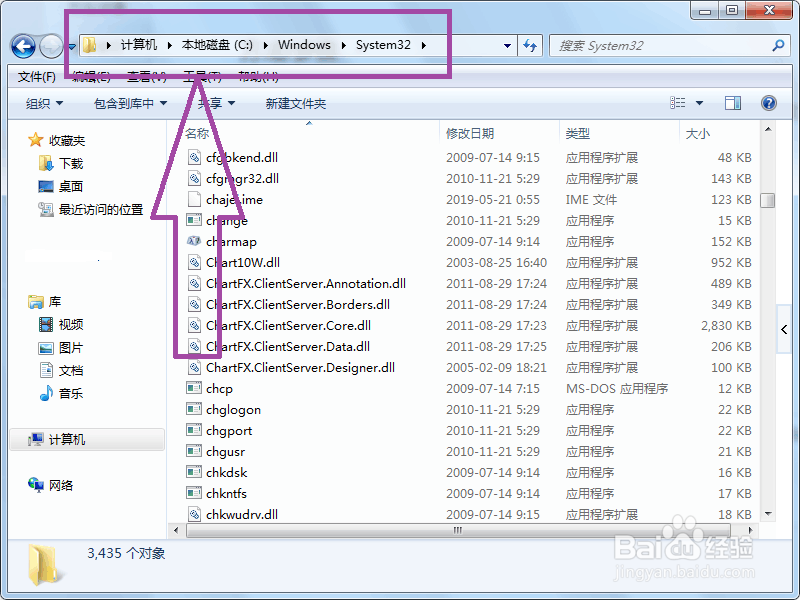Select Windows in the address breadcrumb
Image resolution: width=800 pixels, height=600 pixels.
304,45
